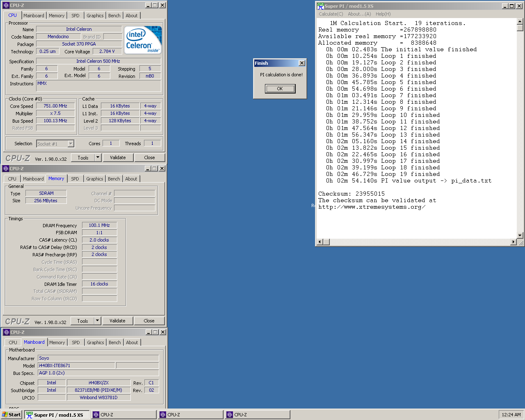Image resolution: width=525 pixels, height=420 pixels.
Task: Activate the third CPU-Z taskbar button
Action: tap(258, 415)
